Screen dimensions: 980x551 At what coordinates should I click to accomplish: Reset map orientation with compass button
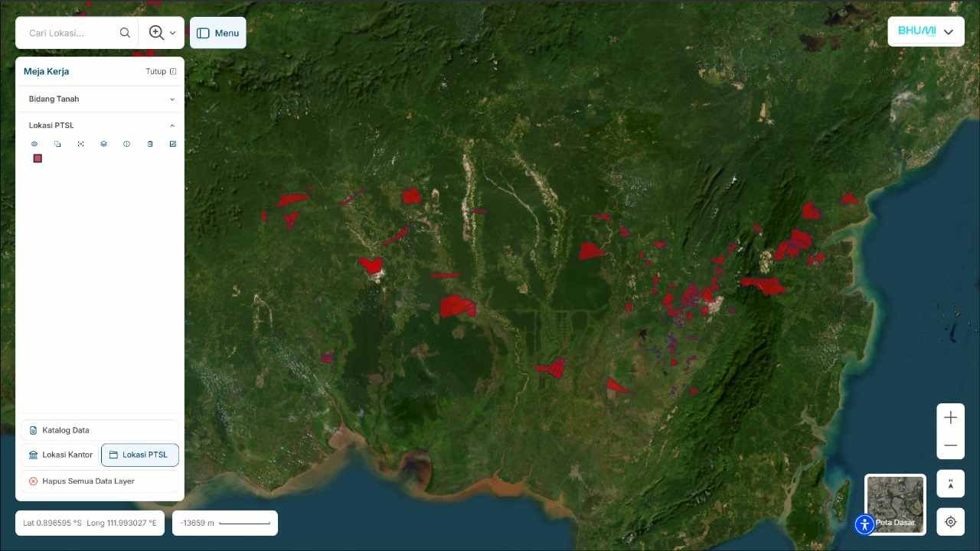click(x=950, y=484)
